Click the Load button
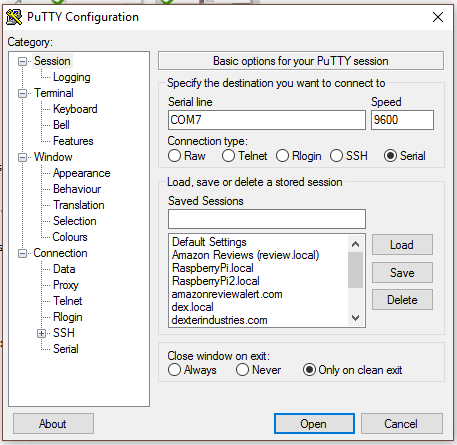This screenshot has height=445, width=457. point(402,245)
